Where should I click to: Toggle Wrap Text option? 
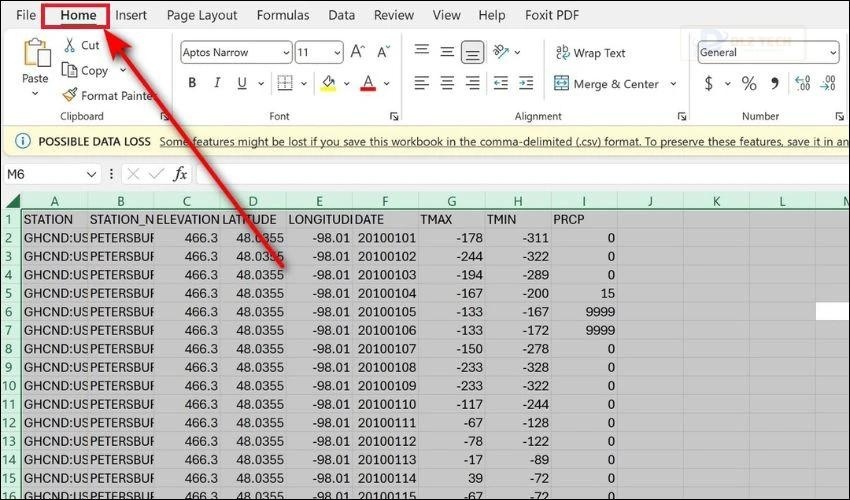click(x=590, y=53)
